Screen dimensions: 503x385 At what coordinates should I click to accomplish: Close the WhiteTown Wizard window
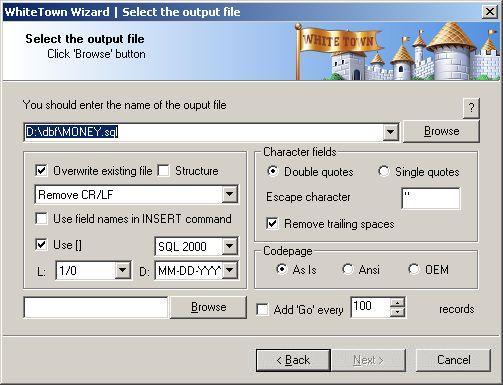coord(490,12)
